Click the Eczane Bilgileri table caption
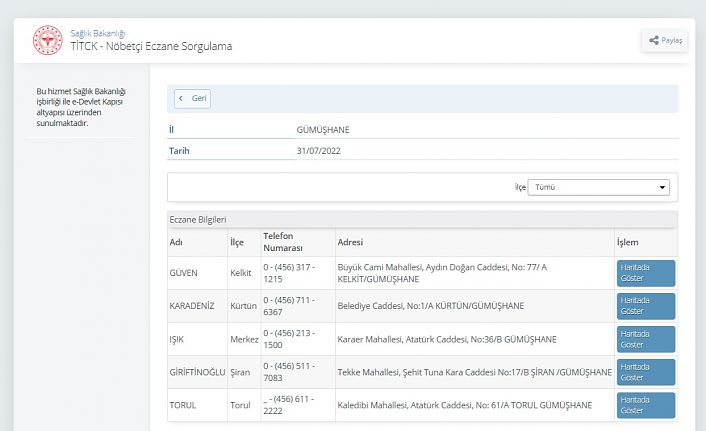Viewport: 706px width, 431px height. [198, 219]
